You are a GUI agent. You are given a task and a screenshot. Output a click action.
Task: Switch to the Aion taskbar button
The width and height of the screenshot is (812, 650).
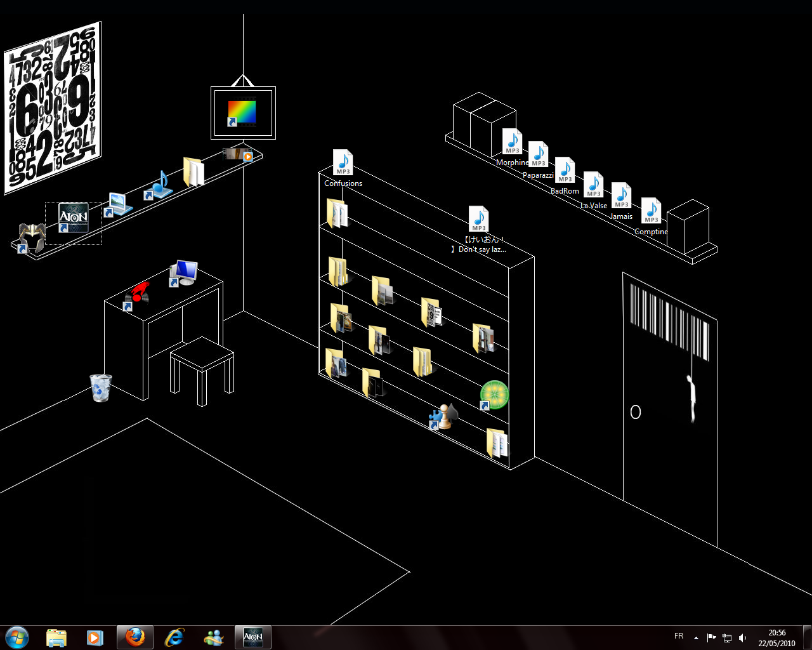point(253,637)
